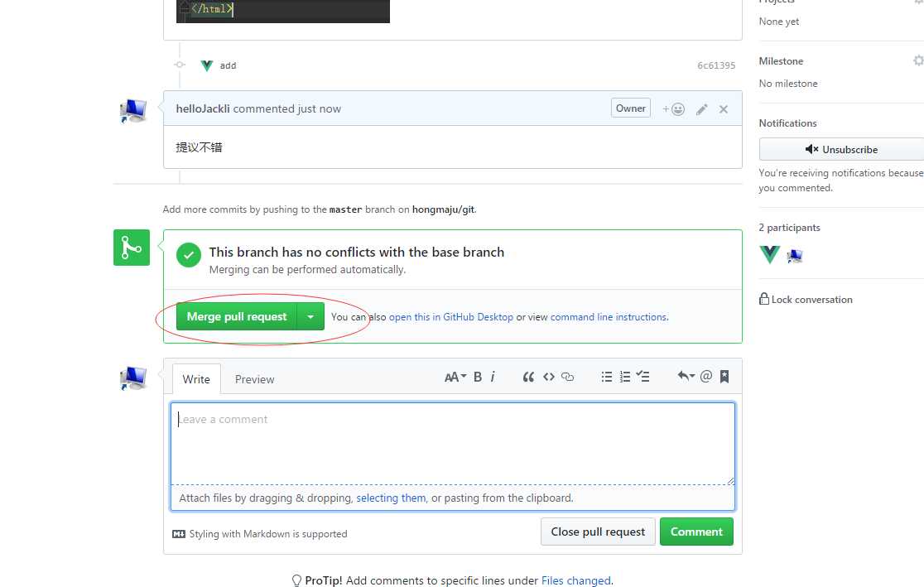Screen dimensions: 924x587
Task: Click the Unsubscribe notifications button
Action: [x=841, y=149]
